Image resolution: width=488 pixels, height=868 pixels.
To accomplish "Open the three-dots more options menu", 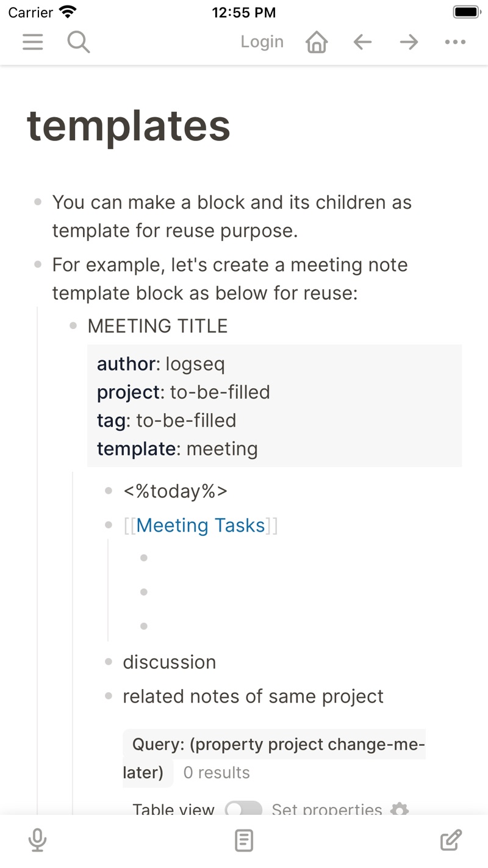I will [x=455, y=42].
